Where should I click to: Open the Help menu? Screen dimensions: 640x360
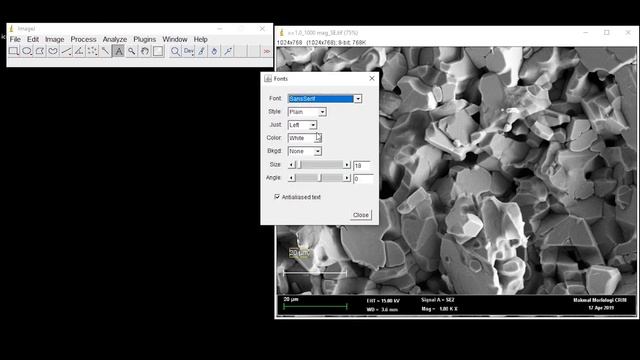click(200, 39)
